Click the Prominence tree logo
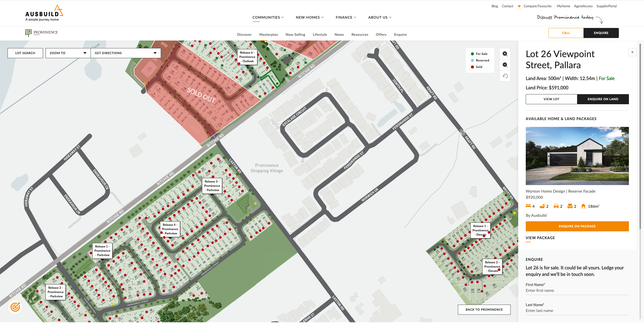Screen dimensions: 644x323 point(28,33)
